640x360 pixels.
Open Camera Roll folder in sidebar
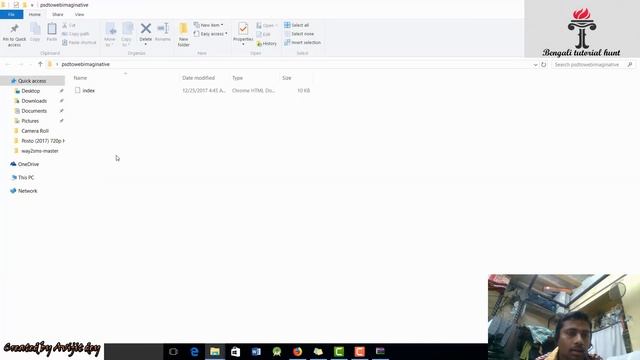[35, 131]
